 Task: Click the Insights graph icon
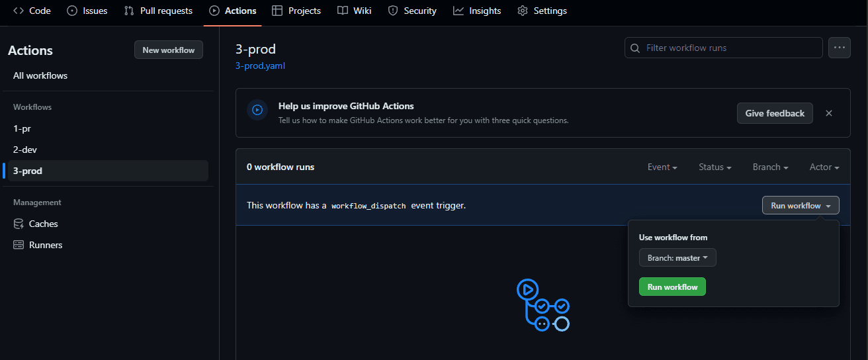tap(458, 11)
